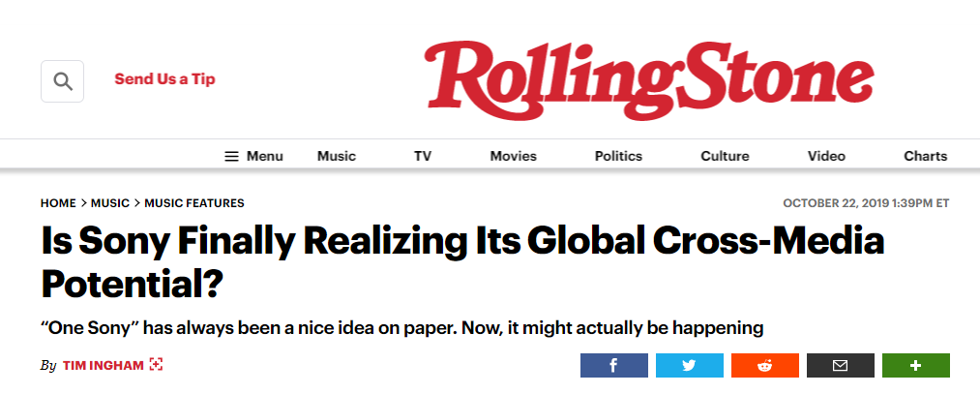Open the Movies section

tap(513, 157)
